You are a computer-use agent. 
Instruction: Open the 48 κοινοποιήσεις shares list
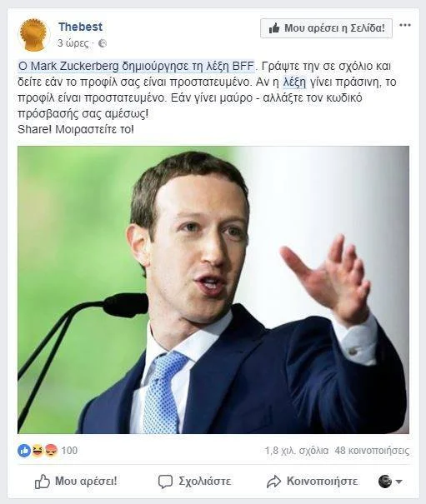(x=372, y=451)
